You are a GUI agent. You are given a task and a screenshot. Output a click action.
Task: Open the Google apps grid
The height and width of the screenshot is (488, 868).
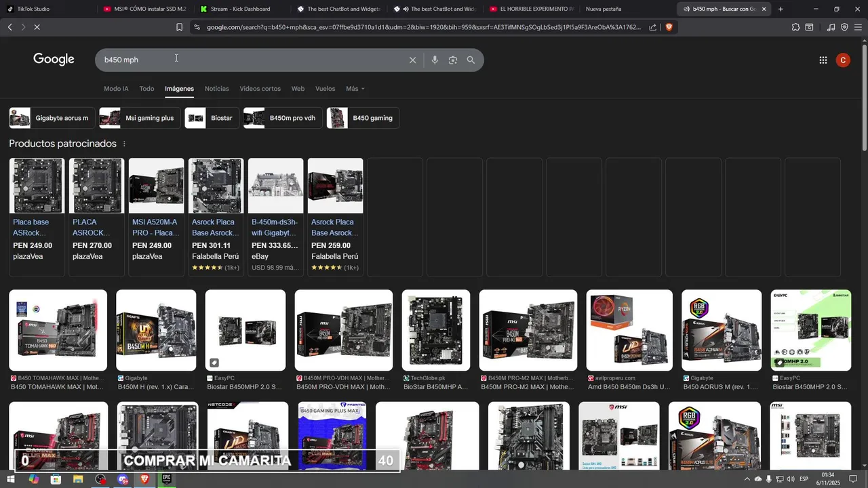pyautogui.click(x=823, y=60)
